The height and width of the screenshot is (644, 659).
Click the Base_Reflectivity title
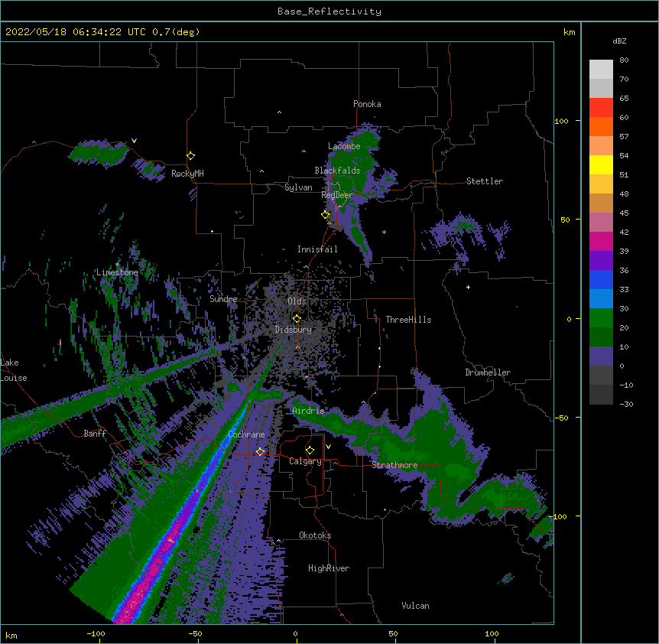coord(329,11)
